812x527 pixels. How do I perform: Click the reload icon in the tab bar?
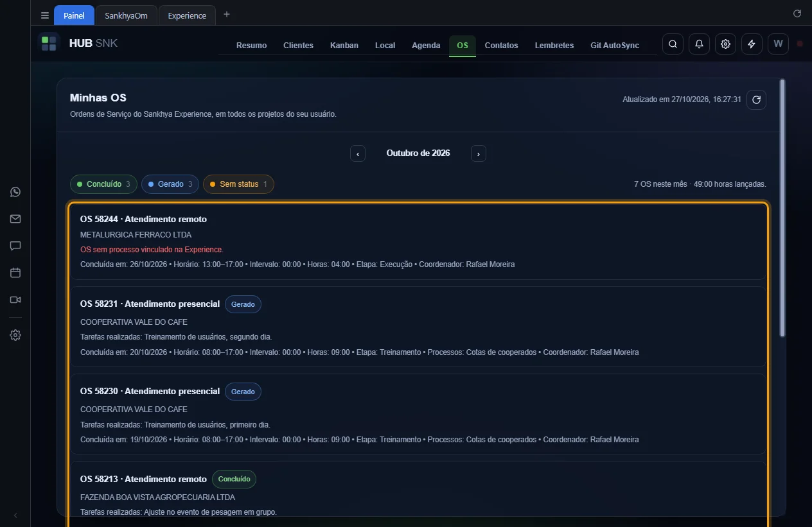797,13
